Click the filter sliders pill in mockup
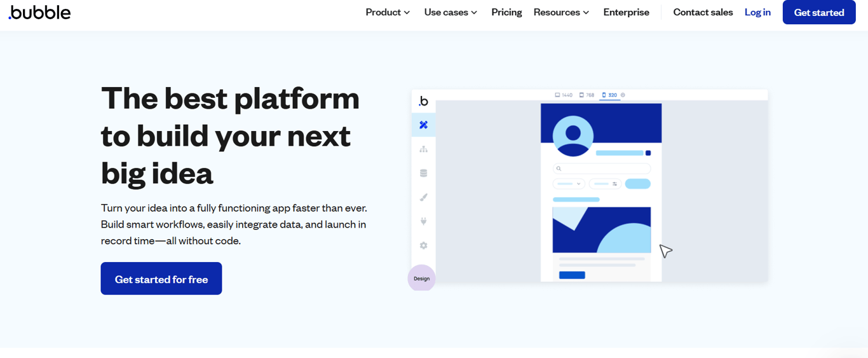The height and width of the screenshot is (358, 868). (605, 184)
